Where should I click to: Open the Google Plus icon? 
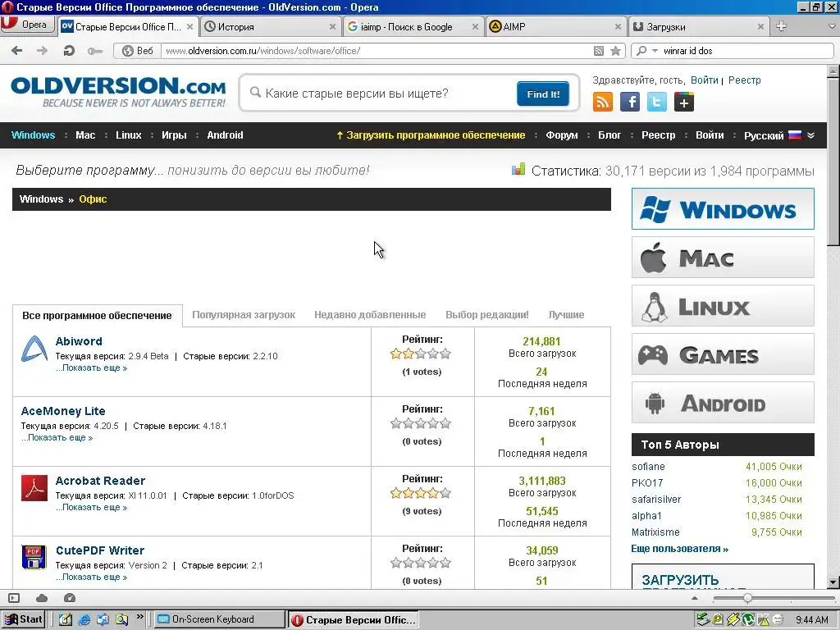pos(684,102)
